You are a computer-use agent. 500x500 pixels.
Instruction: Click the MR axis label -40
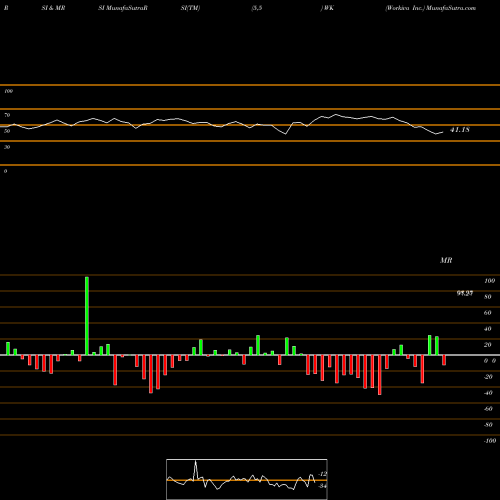[x=488, y=393]
